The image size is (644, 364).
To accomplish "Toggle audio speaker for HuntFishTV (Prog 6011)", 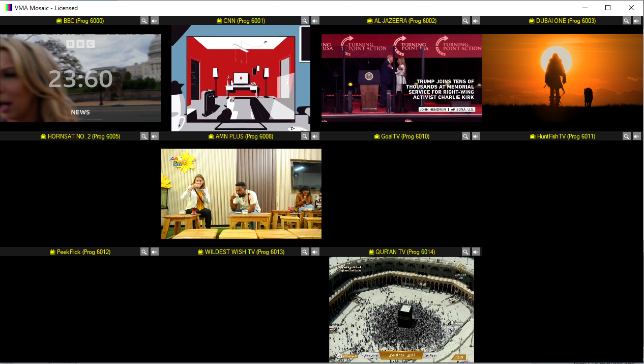I will (637, 136).
